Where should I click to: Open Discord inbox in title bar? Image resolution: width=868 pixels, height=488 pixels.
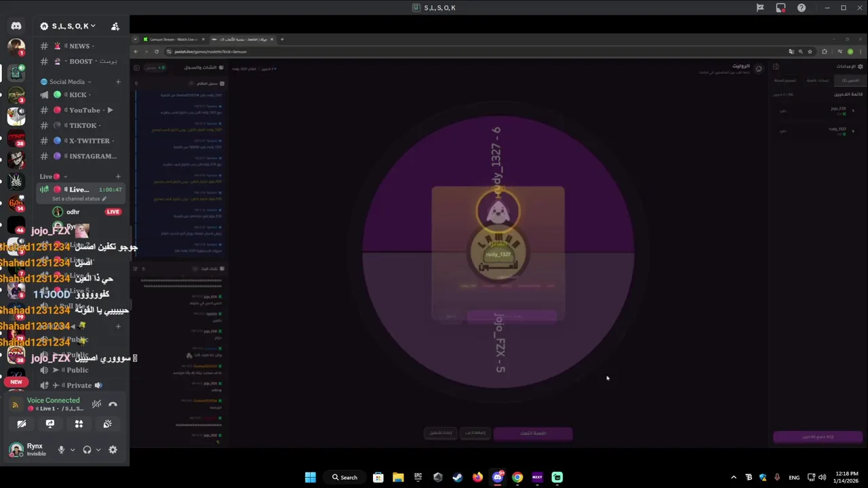[x=781, y=8]
